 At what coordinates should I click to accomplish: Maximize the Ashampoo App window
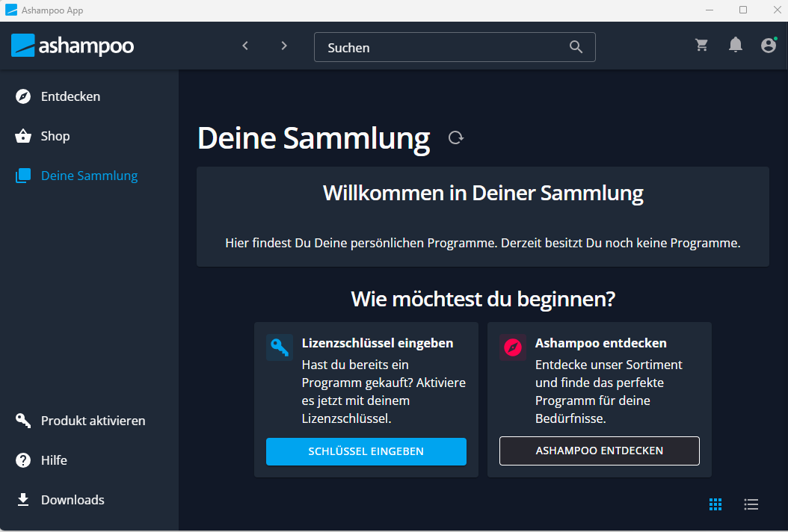pyautogui.click(x=743, y=10)
